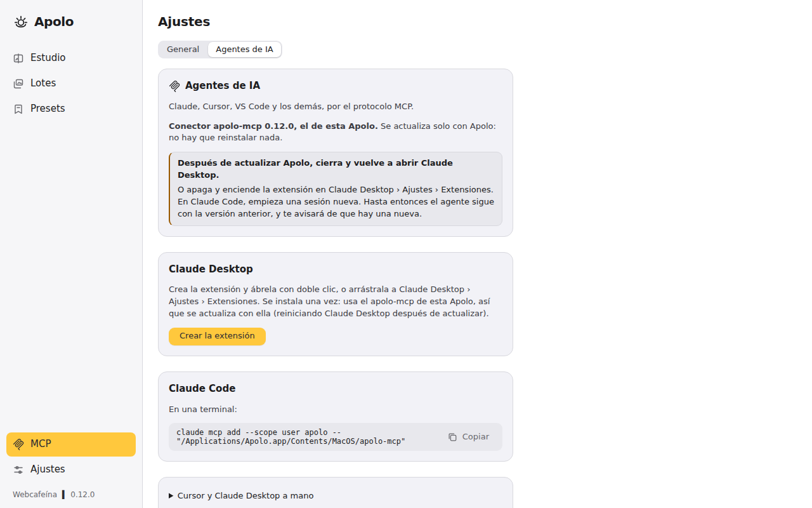Screen dimensions: 812x508
Task: Open the Lotes section
Action: (71, 83)
